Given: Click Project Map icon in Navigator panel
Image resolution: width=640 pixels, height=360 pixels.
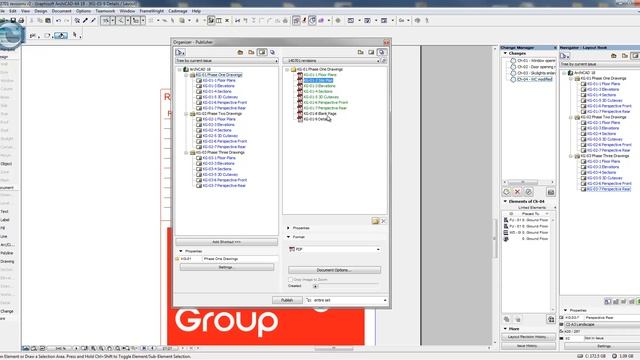Looking at the screenshot, I should (613, 56).
